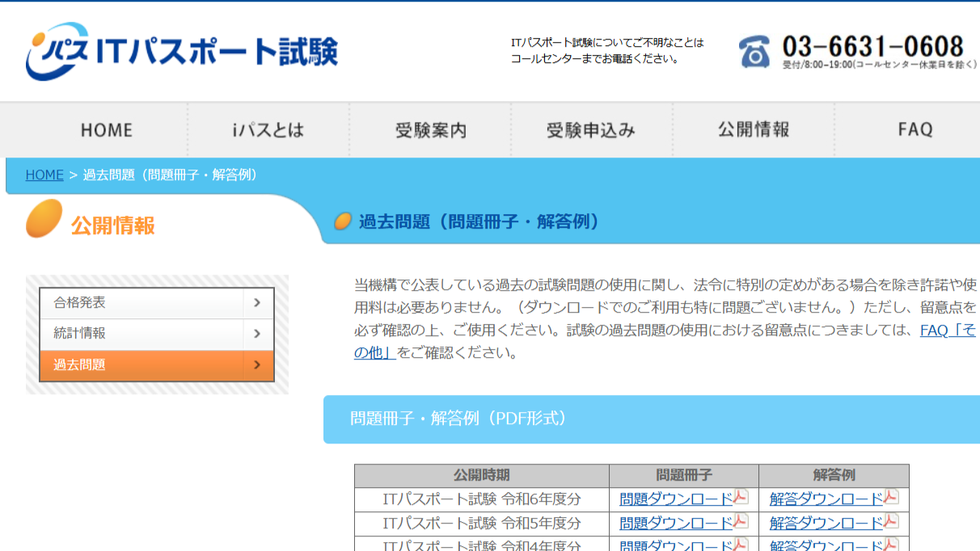Click the HOME breadcrumb link
980x551 pixels.
pos(44,175)
